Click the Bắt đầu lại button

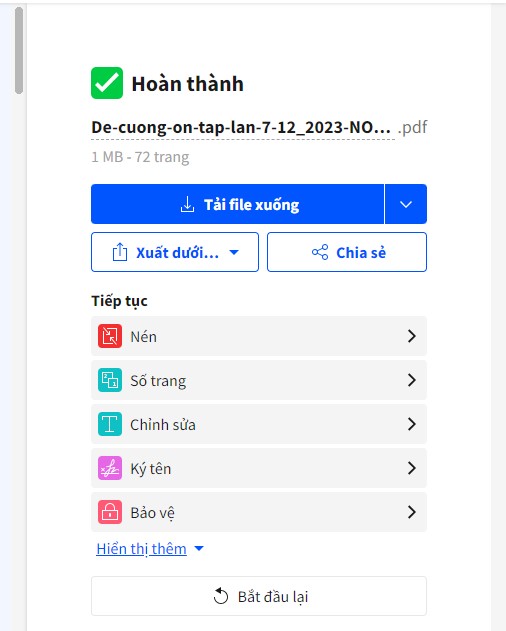pyautogui.click(x=259, y=596)
